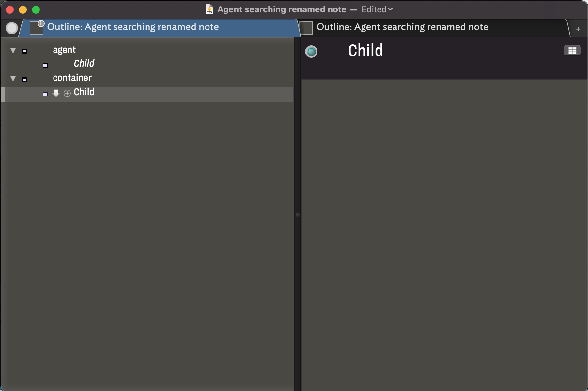
Task: Click in the empty note text area
Action: [x=444, y=235]
